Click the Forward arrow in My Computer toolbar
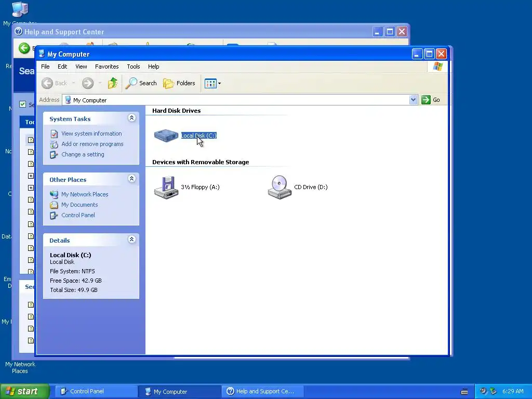This screenshot has width=532, height=399. (x=88, y=83)
